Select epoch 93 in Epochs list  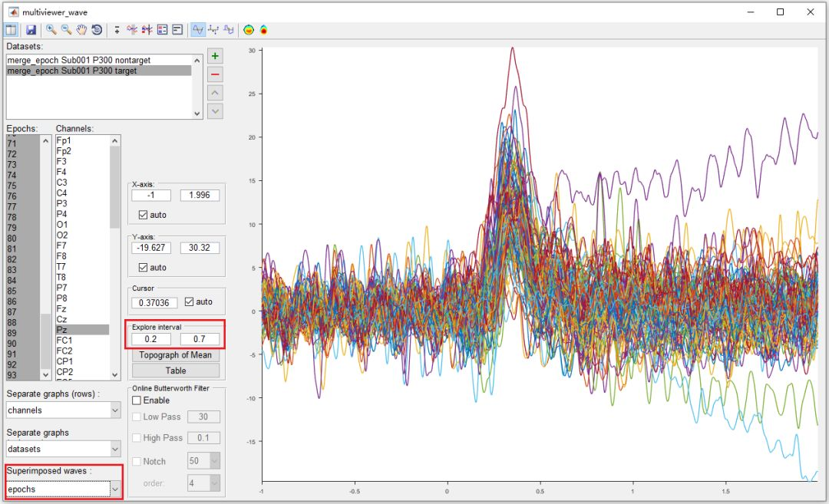[23, 375]
